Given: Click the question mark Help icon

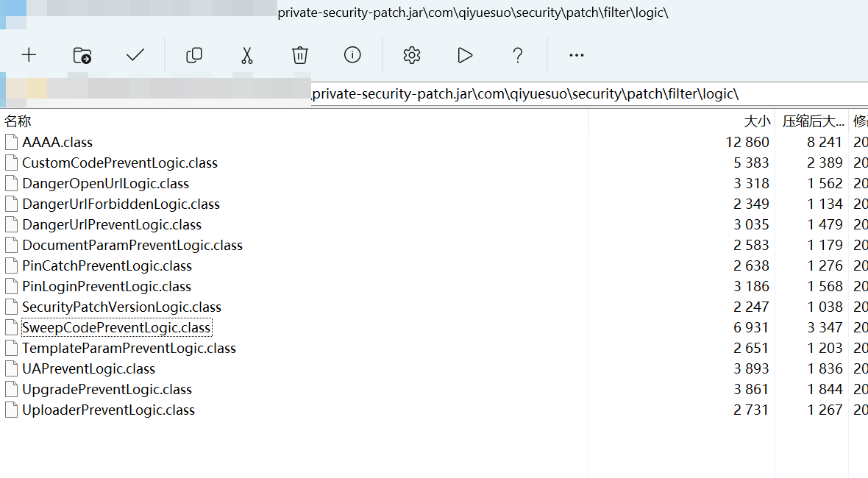Looking at the screenshot, I should (x=518, y=55).
